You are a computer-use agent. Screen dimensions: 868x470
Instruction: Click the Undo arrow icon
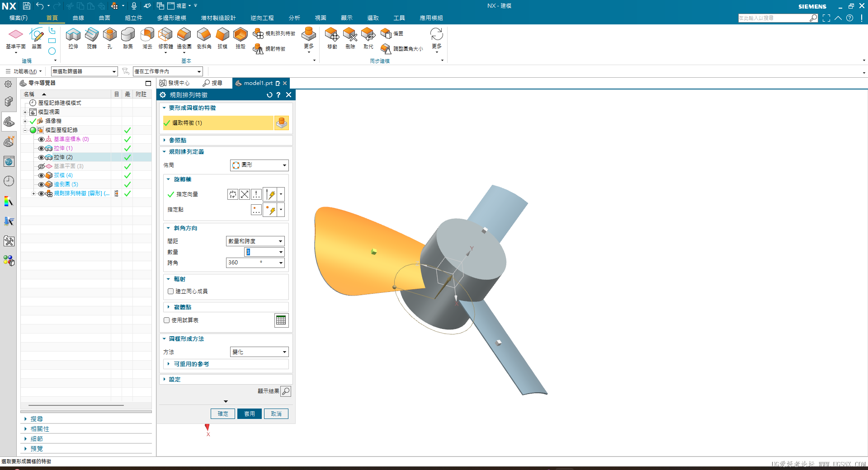point(40,6)
